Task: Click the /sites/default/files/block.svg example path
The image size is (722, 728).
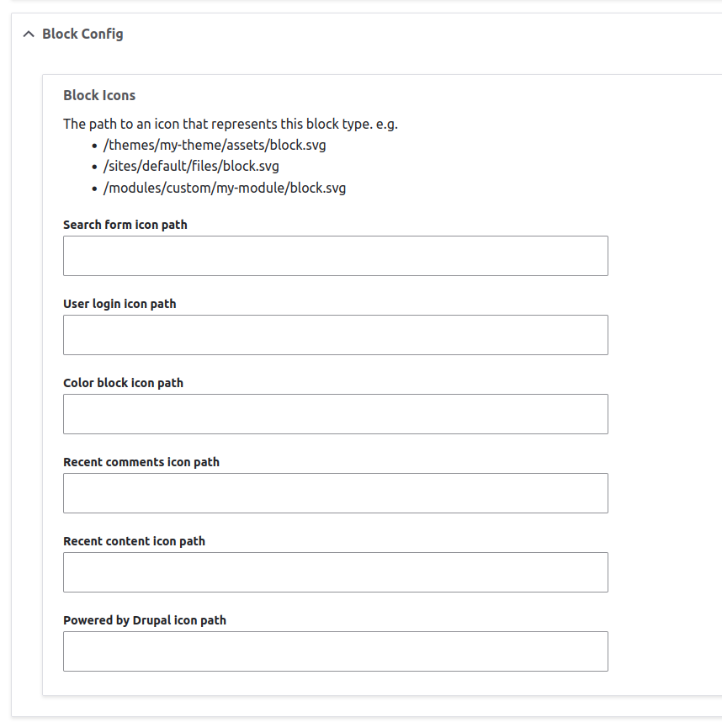Action: pos(191,166)
